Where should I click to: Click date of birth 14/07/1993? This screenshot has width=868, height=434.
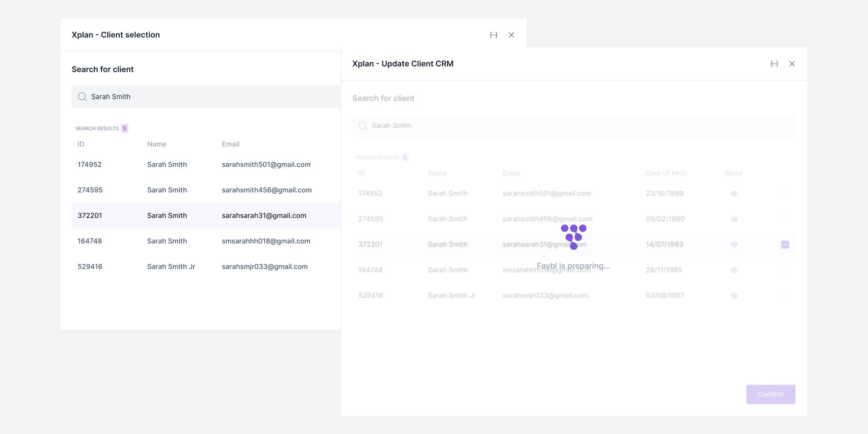point(664,245)
